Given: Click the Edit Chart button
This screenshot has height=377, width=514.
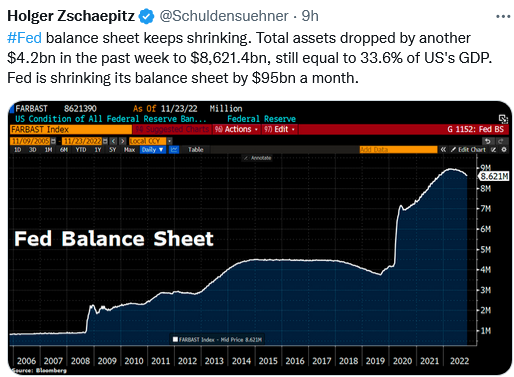Looking at the screenshot, I should (x=469, y=150).
